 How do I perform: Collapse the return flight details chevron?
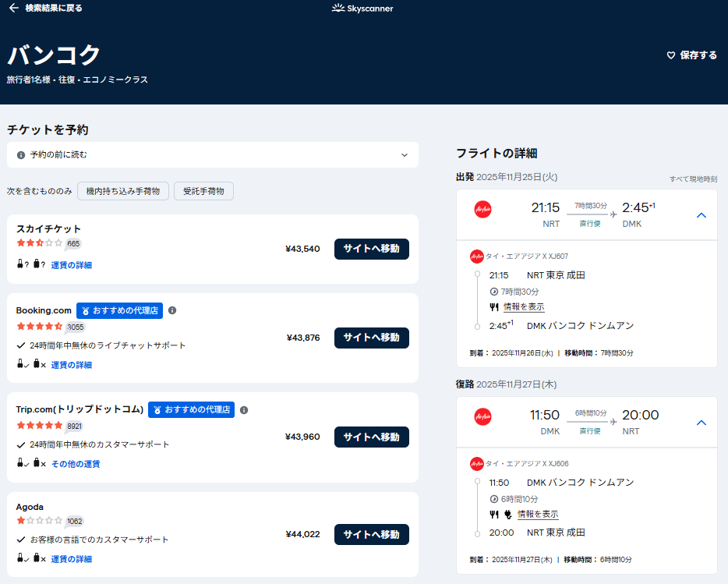click(701, 423)
